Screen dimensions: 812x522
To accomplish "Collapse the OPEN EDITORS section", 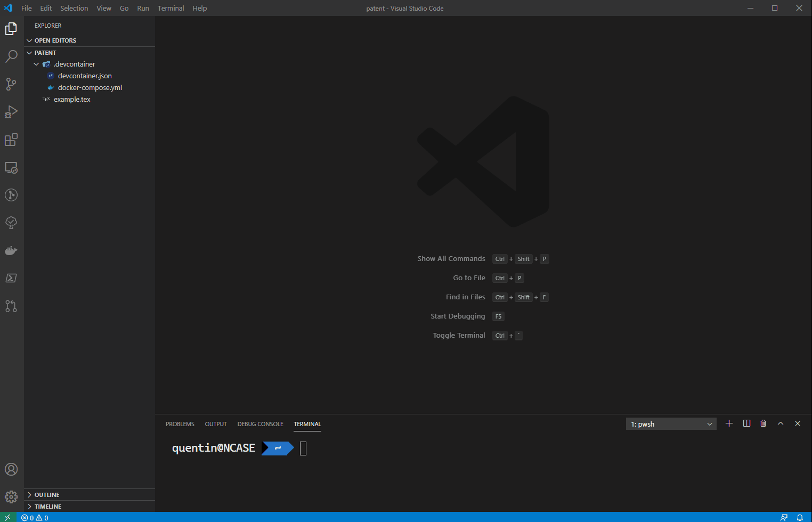I will (x=29, y=40).
